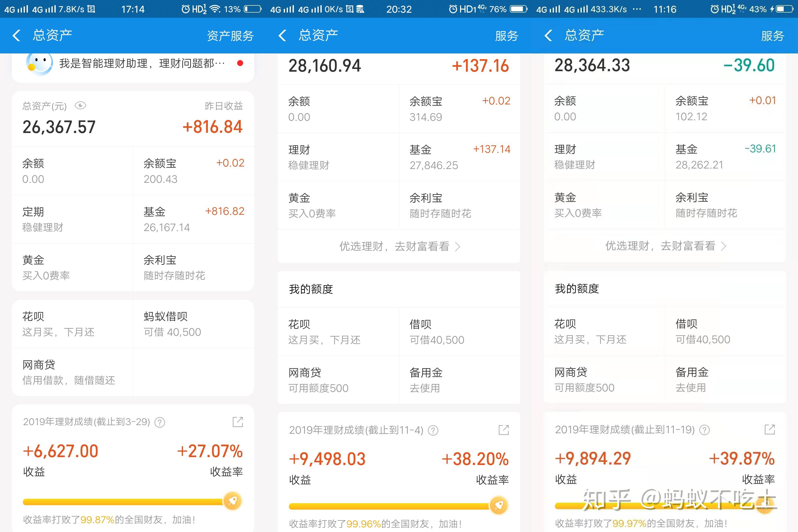Open 余额宝 entry showing 314.69
The width and height of the screenshot is (798, 532).
(x=460, y=109)
